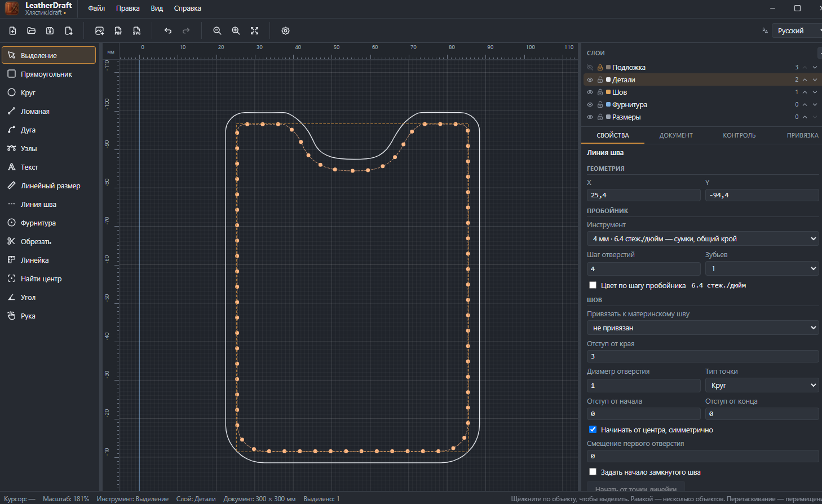Switch to the Контроль tab
This screenshot has height=504, width=822.
pos(739,135)
